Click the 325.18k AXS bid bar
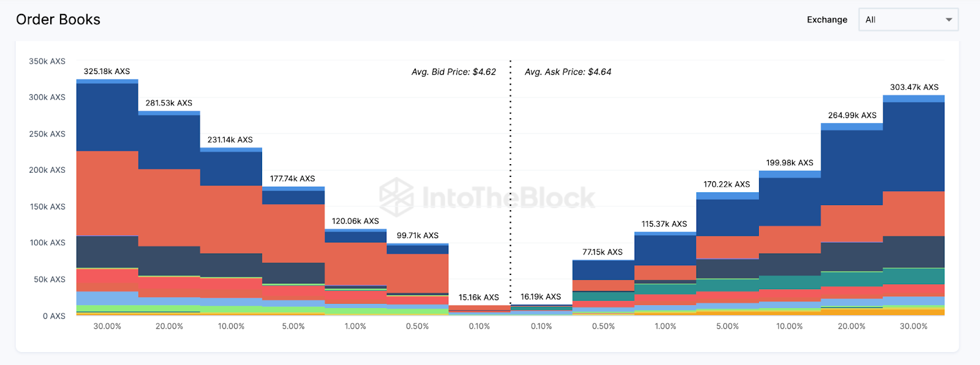 click(x=107, y=196)
